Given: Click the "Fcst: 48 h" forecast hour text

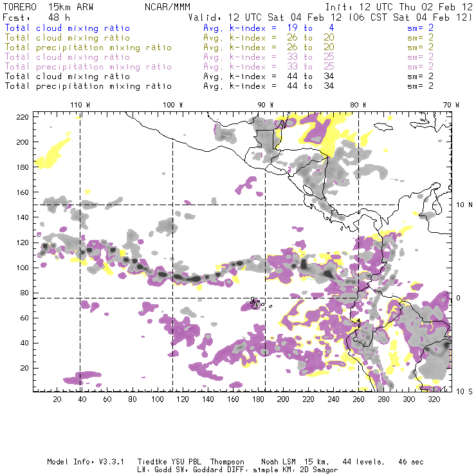Looking at the screenshot, I should (36, 17).
